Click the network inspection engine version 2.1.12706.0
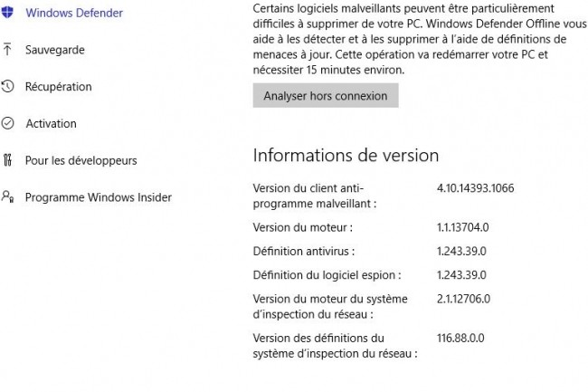The width and height of the screenshot is (588, 392). coord(463,299)
